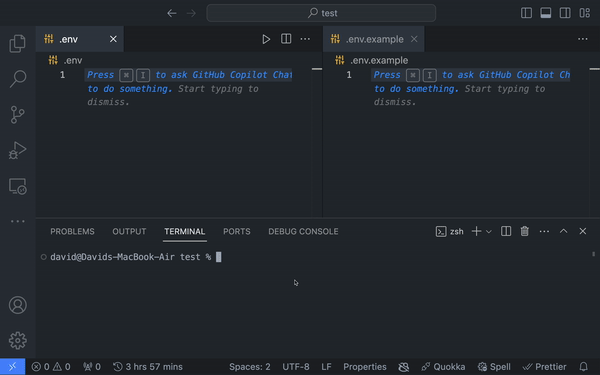Open the customize layout menu

point(585,13)
